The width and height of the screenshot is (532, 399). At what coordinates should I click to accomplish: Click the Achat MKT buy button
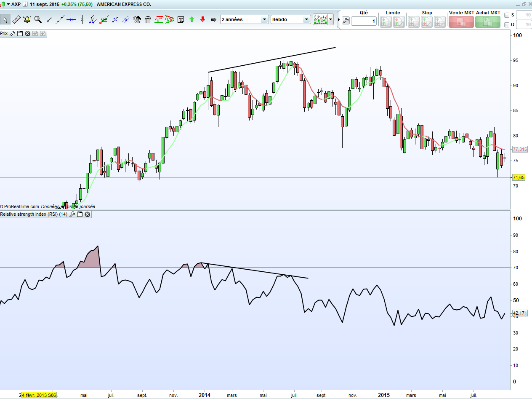(488, 21)
